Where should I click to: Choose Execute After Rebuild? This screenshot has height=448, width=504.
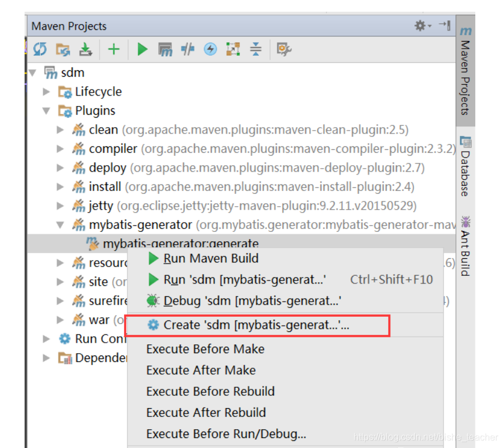point(285,413)
